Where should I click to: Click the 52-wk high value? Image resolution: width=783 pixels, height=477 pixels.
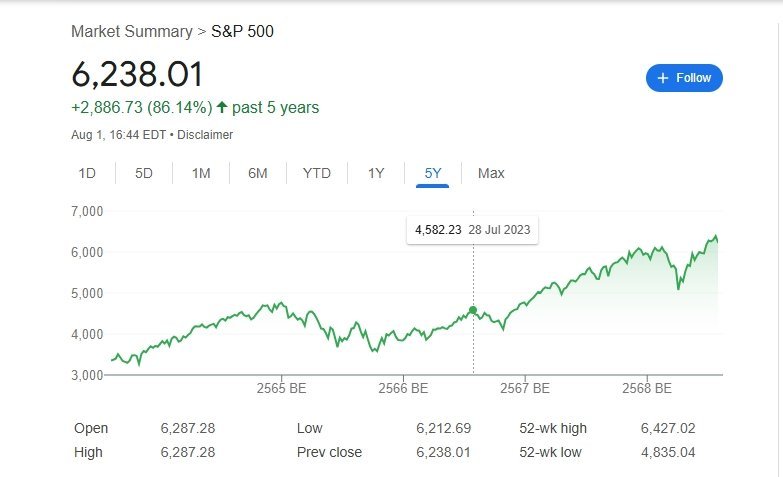(667, 428)
